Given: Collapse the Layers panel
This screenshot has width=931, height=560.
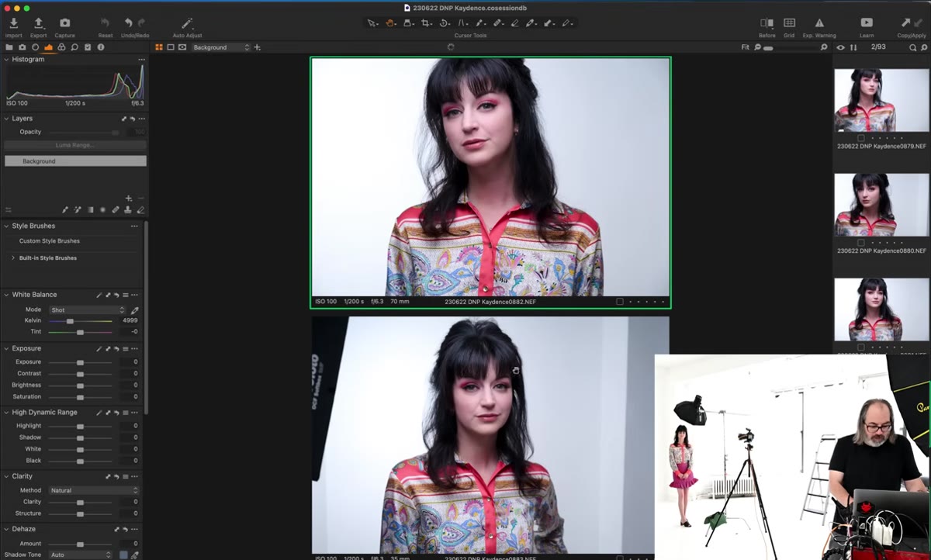Looking at the screenshot, I should (7, 119).
